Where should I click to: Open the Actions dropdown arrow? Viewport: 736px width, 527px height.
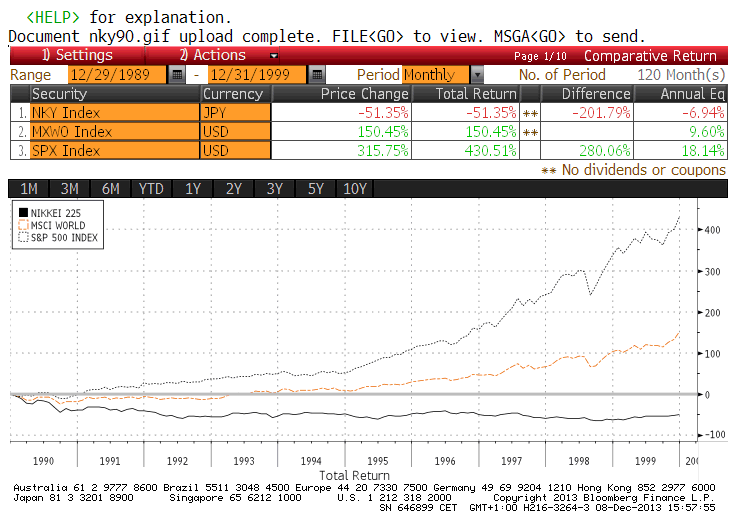274,56
